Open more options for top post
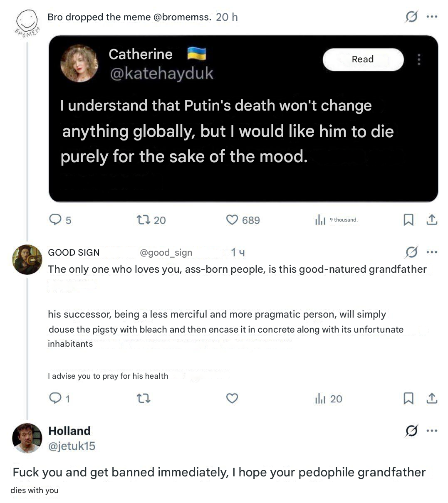Screen dimensions: 448x503 (432, 17)
